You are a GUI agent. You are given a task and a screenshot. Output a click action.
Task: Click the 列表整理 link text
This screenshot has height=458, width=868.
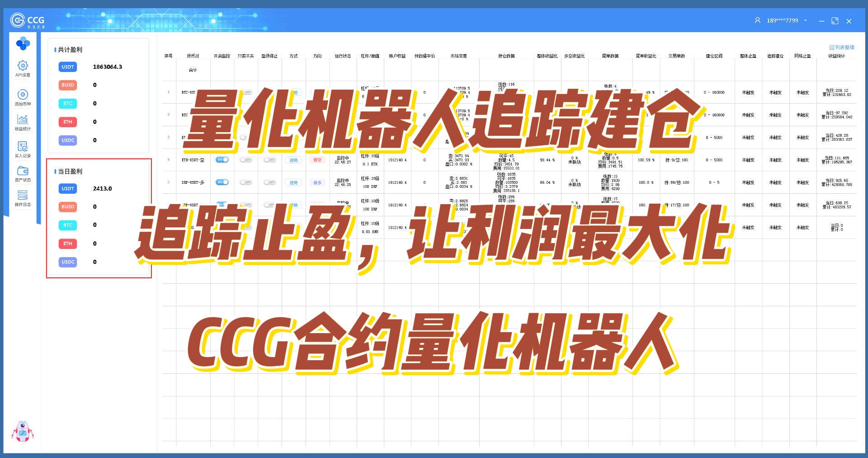tap(844, 48)
